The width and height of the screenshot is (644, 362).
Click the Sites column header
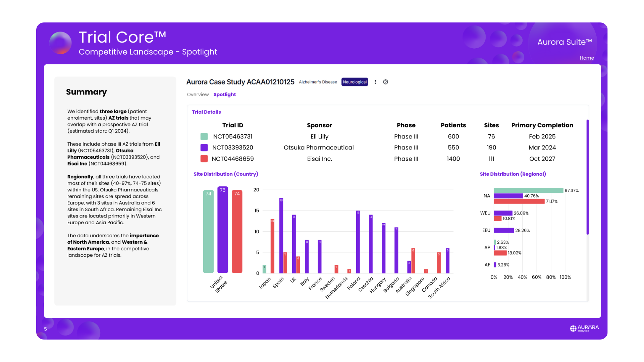click(x=491, y=125)
